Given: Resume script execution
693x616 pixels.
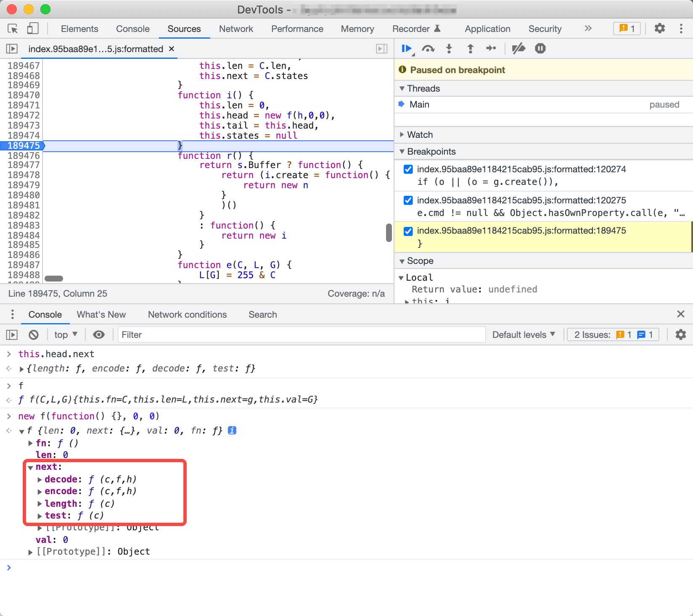Looking at the screenshot, I should [406, 48].
